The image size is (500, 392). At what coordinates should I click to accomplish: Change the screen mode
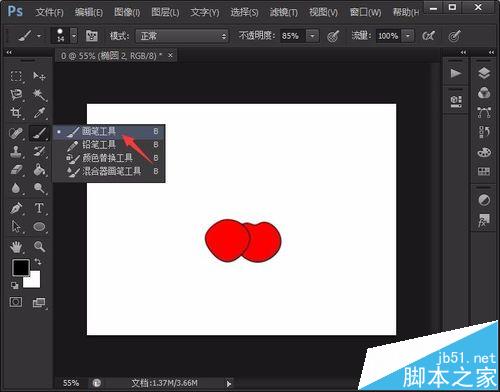(39, 303)
